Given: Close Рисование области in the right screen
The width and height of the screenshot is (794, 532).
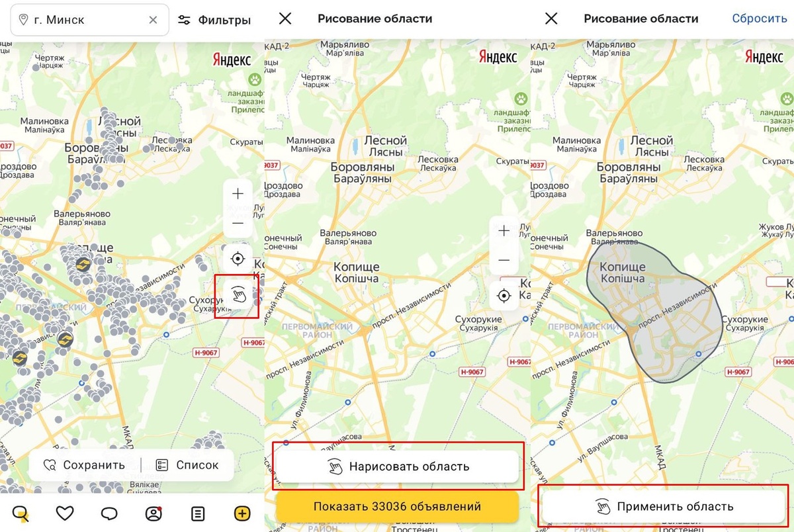Looking at the screenshot, I should tap(551, 19).
